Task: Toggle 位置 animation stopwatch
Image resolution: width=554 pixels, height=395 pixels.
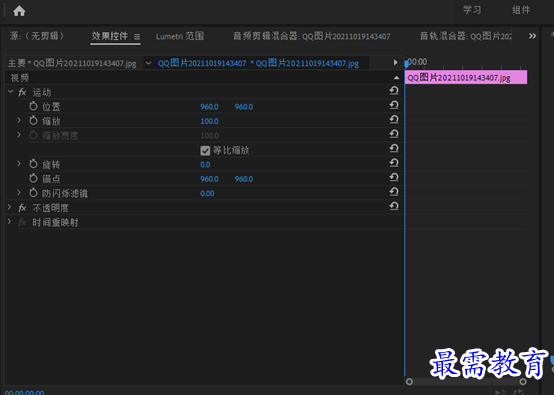Action: (33, 106)
